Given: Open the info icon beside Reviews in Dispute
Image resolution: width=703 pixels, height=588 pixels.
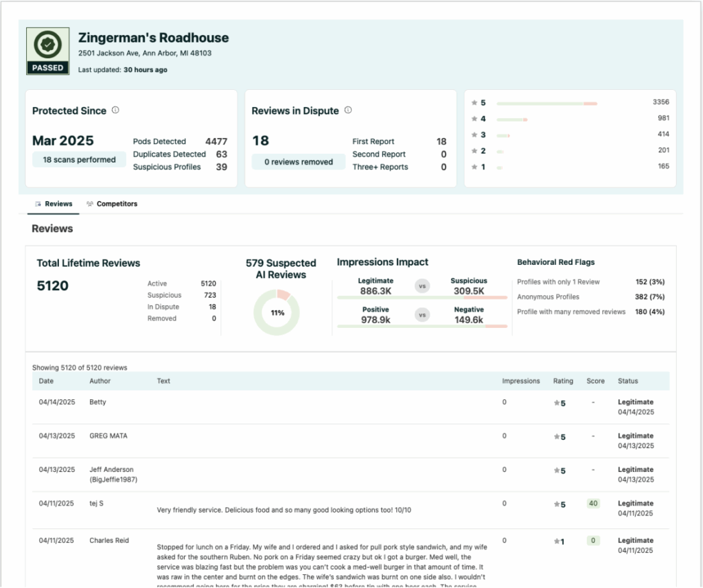Looking at the screenshot, I should pos(348,110).
